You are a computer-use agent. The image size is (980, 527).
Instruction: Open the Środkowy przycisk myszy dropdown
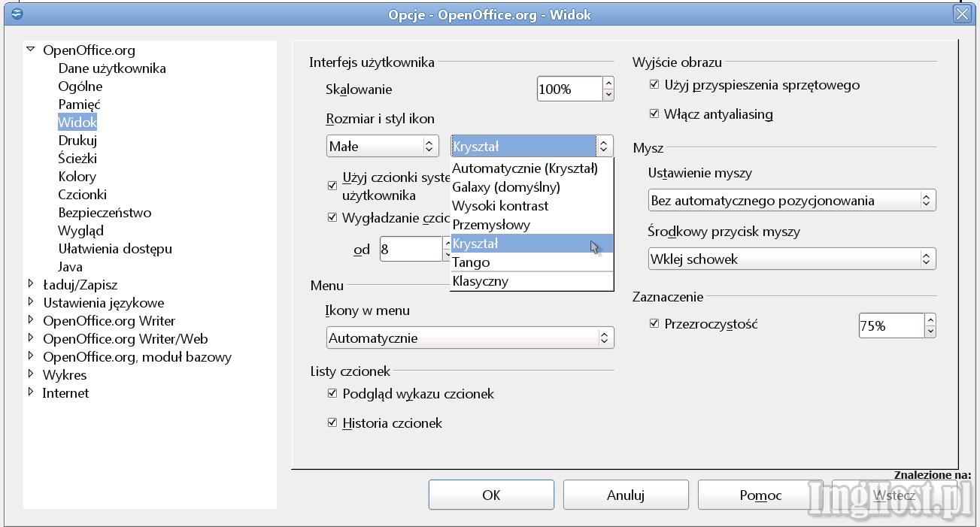(792, 259)
